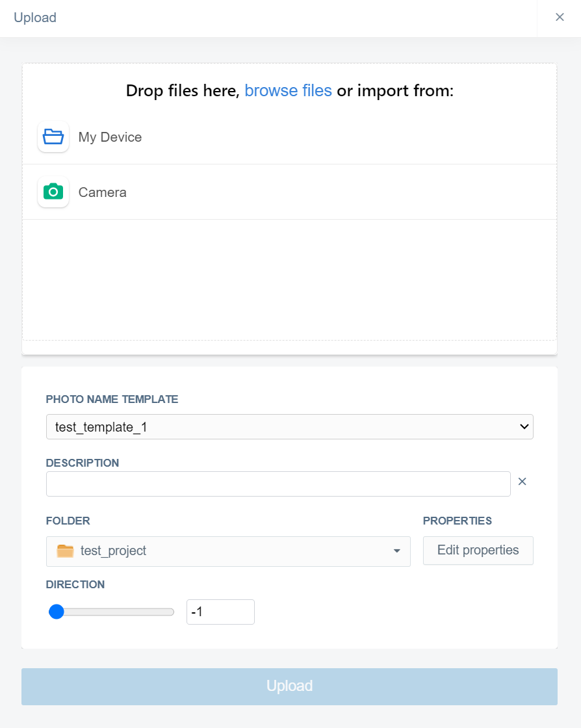581x728 pixels.
Task: Focus the Description text field
Action: 278,484
